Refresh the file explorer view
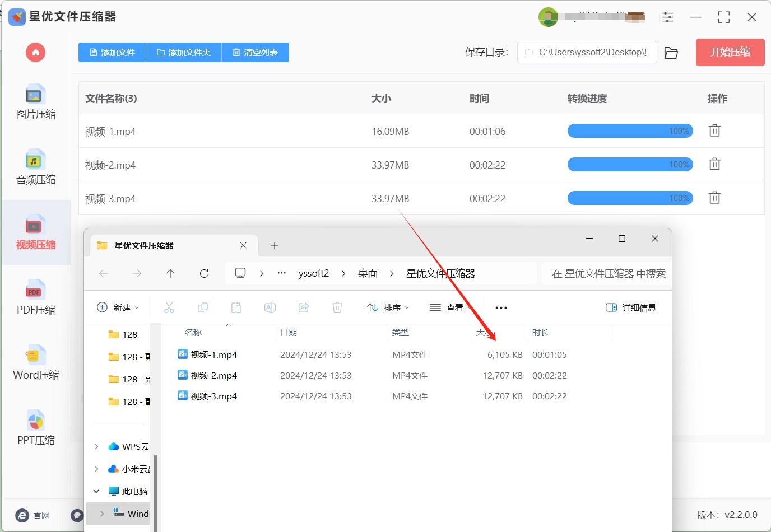Screen dimensions: 771x532 tap(204, 273)
